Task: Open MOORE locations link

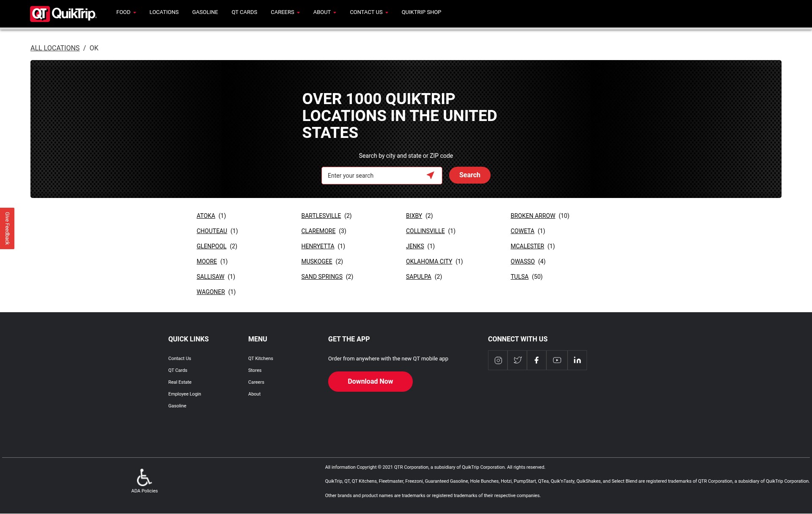Action: 207,261
